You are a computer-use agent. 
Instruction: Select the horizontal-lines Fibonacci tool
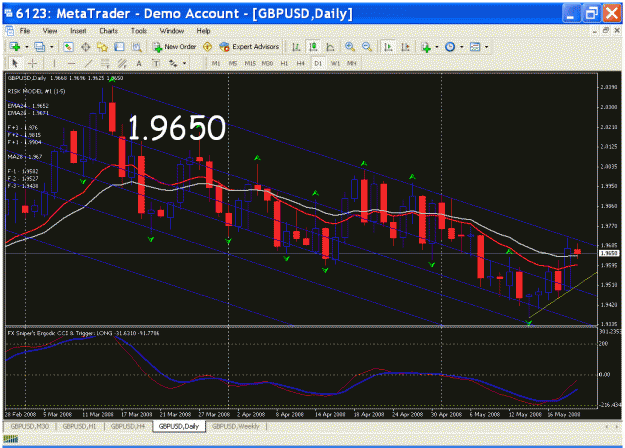pyautogui.click(x=105, y=63)
